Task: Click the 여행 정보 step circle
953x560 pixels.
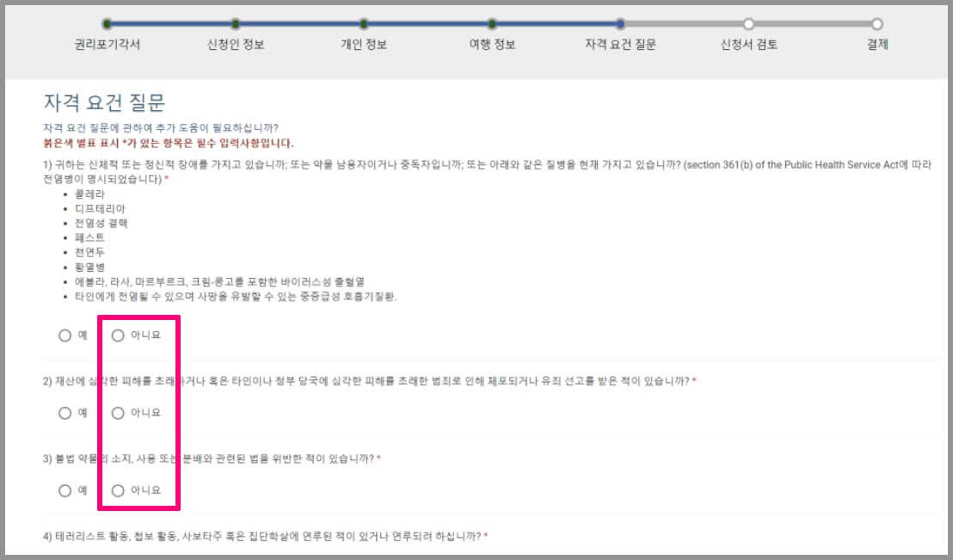Action: pyautogui.click(x=490, y=25)
